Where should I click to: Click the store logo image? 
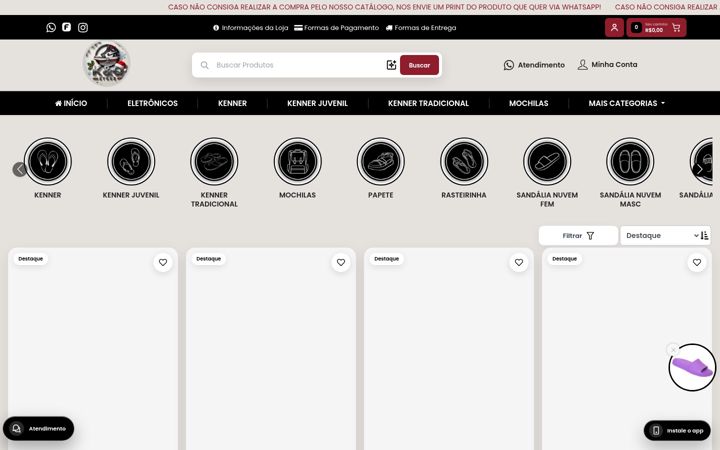click(107, 64)
